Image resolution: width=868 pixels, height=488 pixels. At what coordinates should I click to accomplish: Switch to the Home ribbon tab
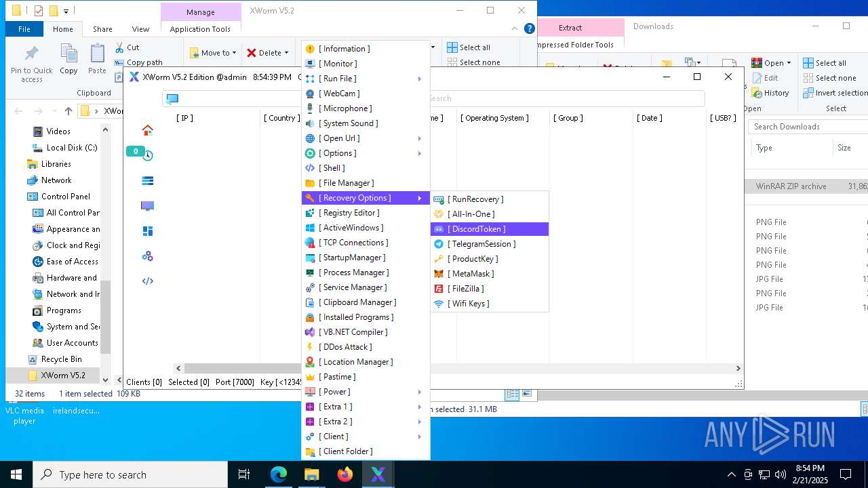pos(62,29)
